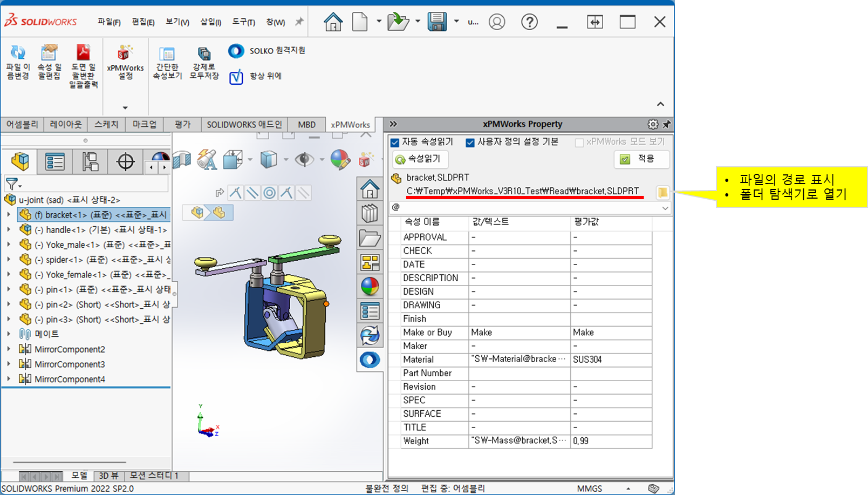Viewport: 868px width, 495px height.
Task: Toggle the 사용자 정의 설정 기본 checkbox
Action: tap(470, 143)
